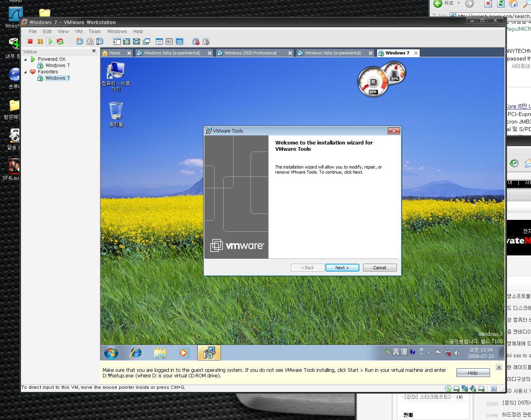Image resolution: width=531 pixels, height=420 pixels.
Task: Click the green Power On play icon
Action: [50, 41]
